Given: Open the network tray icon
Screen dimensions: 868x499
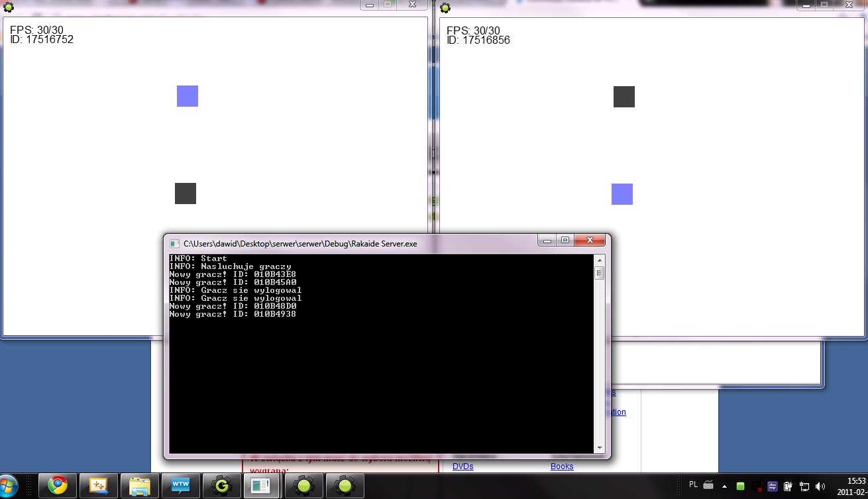Looking at the screenshot, I should pyautogui.click(x=804, y=486).
